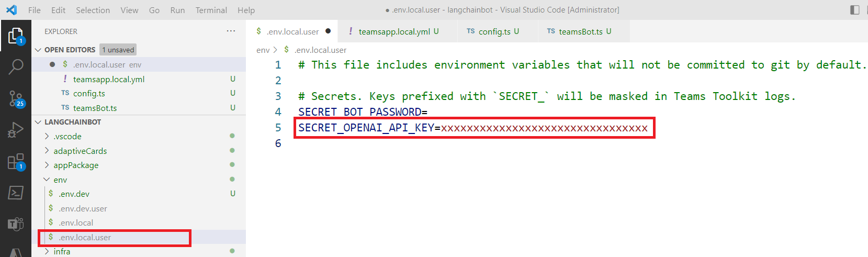
Task: Open the Extensions view icon
Action: pyautogui.click(x=16, y=162)
